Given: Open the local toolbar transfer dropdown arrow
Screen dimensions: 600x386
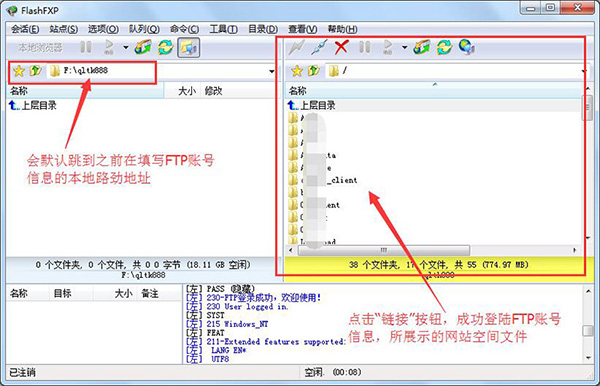Looking at the screenshot, I should tap(126, 47).
